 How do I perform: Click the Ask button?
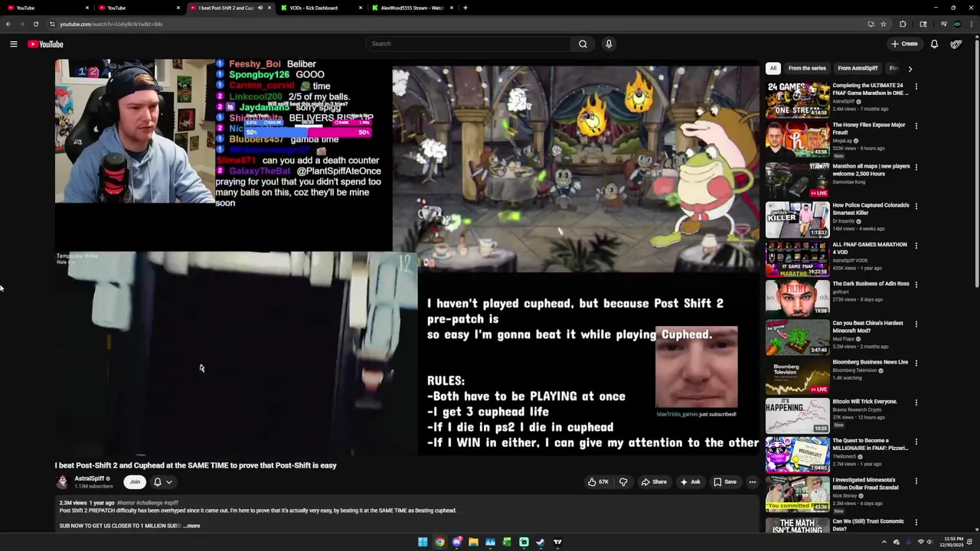tap(690, 482)
